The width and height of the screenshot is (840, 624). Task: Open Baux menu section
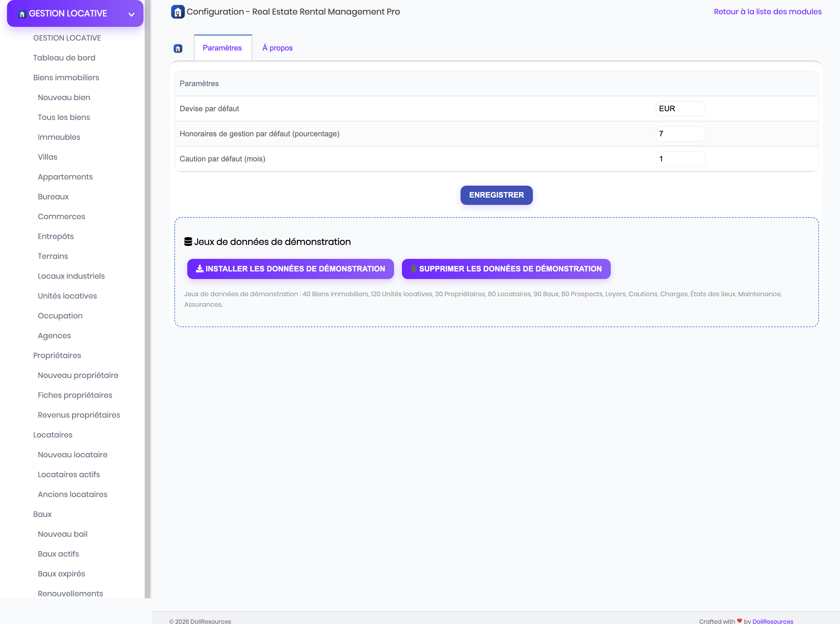[x=42, y=514]
